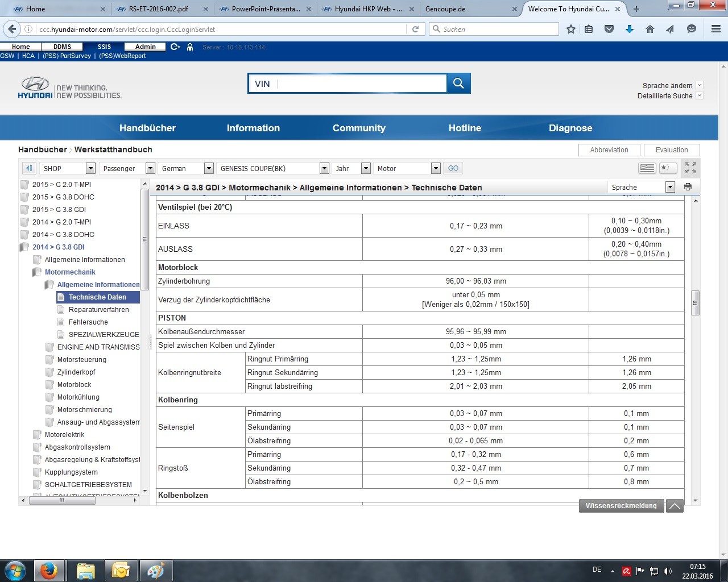This screenshot has width=728, height=582.
Task: Open Firefox from the Windows taskbar
Action: pyautogui.click(x=48, y=570)
